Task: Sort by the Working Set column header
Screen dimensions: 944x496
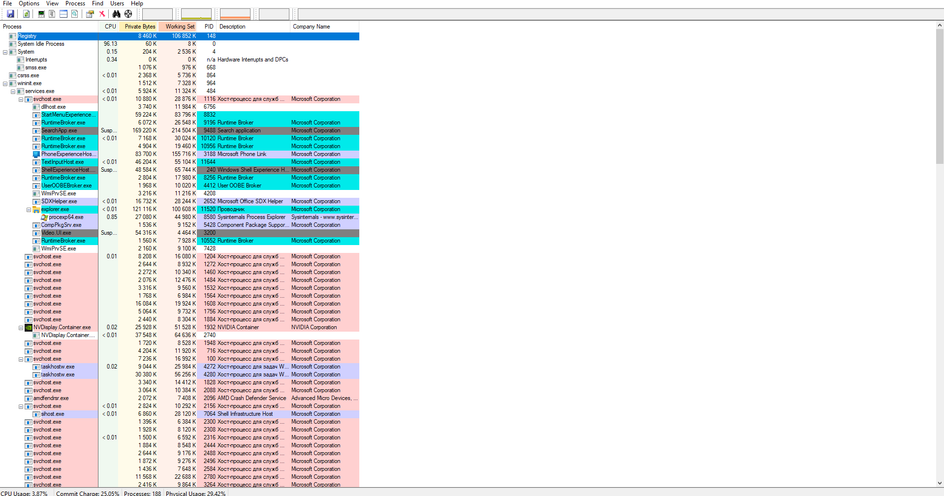Action: pyautogui.click(x=178, y=26)
